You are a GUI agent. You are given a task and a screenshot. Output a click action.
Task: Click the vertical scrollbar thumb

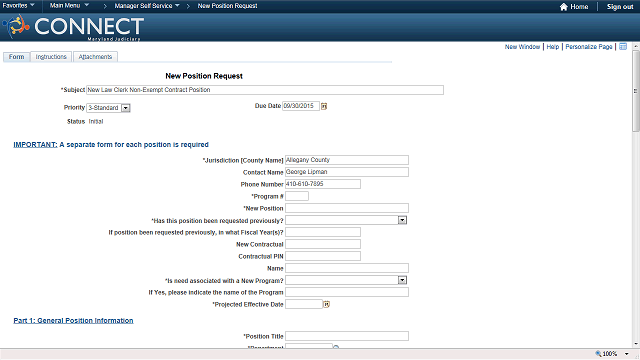pos(636,91)
